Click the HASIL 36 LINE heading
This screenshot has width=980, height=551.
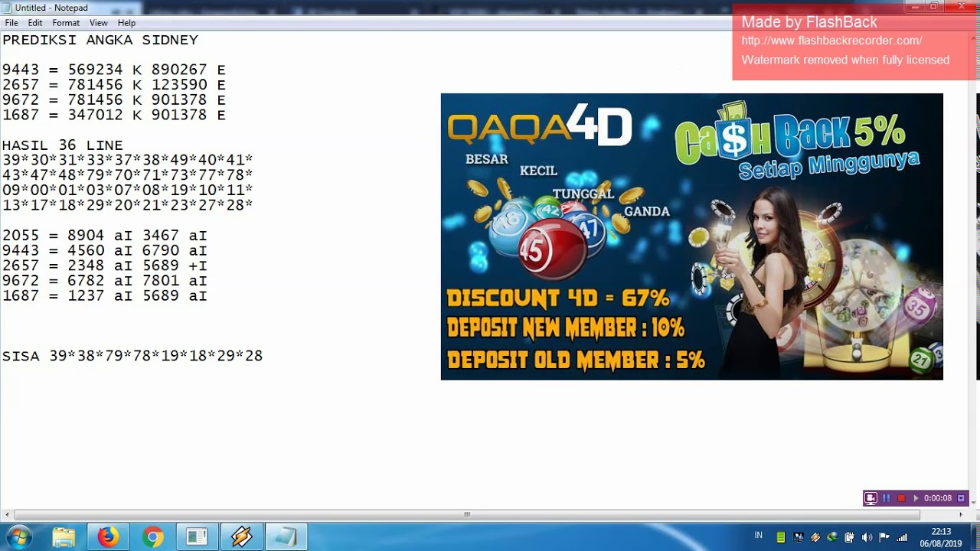(63, 145)
